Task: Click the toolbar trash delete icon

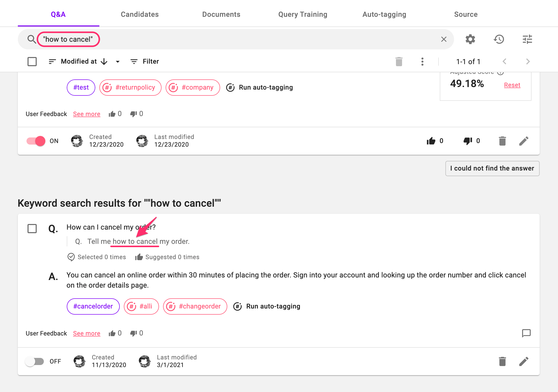Action: point(399,62)
